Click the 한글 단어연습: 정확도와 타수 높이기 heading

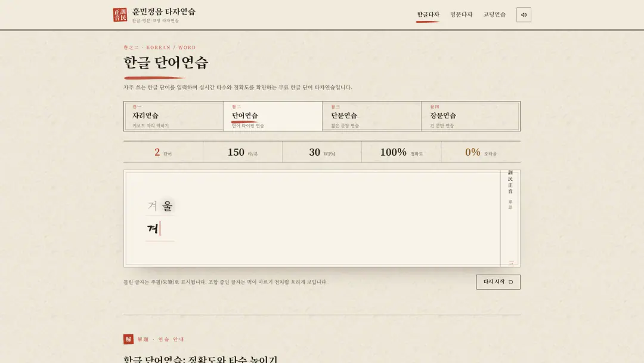(200, 360)
